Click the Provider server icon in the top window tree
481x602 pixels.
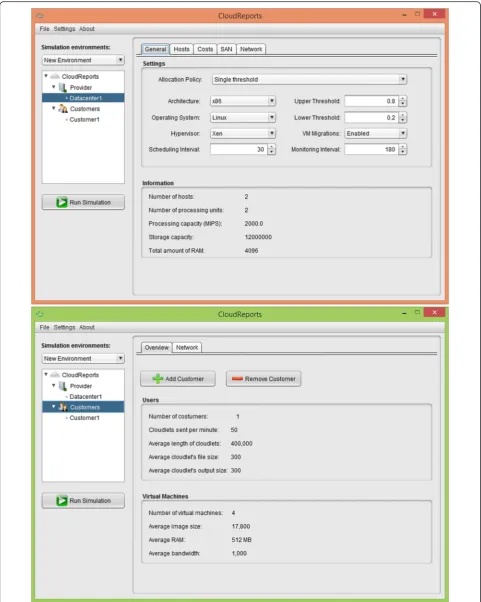click(63, 87)
